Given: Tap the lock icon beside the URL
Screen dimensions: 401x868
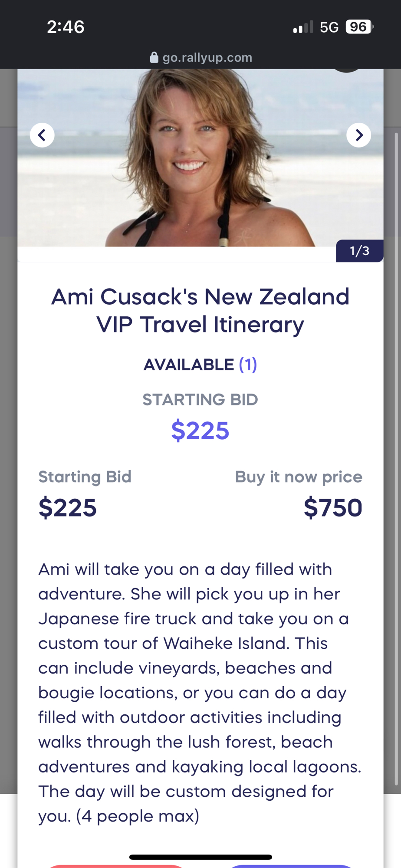Looking at the screenshot, I should click(154, 58).
